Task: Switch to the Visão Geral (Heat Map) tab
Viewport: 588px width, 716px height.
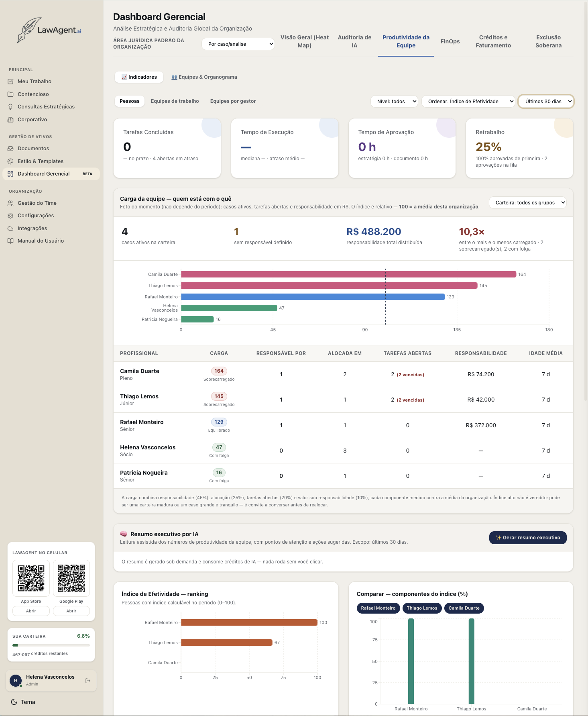Action: pos(305,41)
